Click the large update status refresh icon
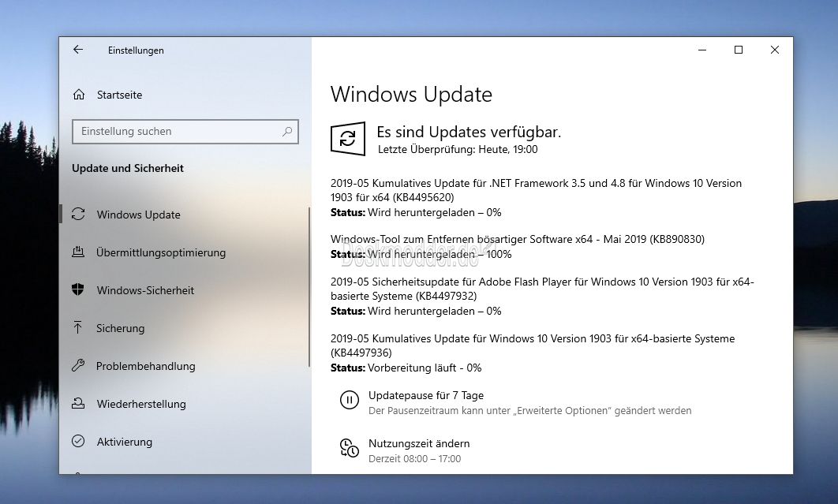838x504 pixels. (x=348, y=139)
